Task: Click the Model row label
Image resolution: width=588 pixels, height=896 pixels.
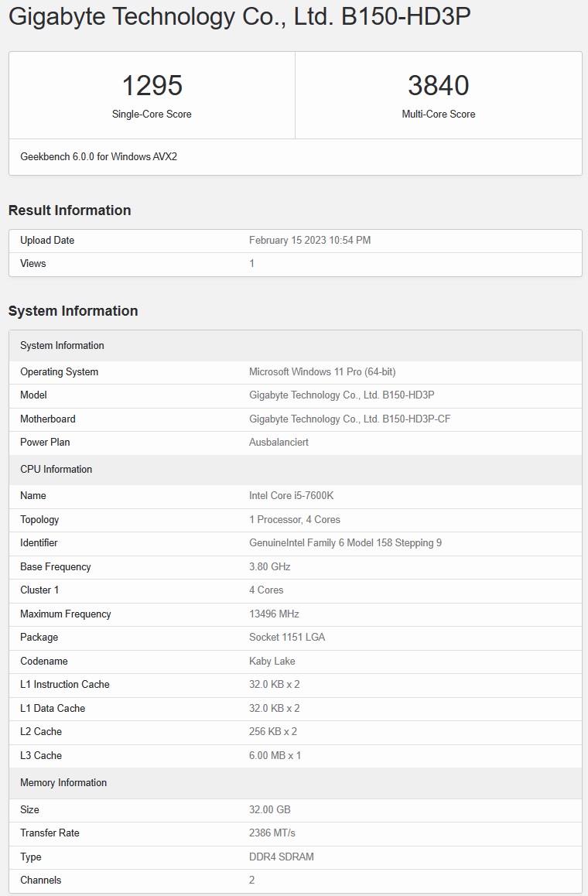Action: coord(34,395)
